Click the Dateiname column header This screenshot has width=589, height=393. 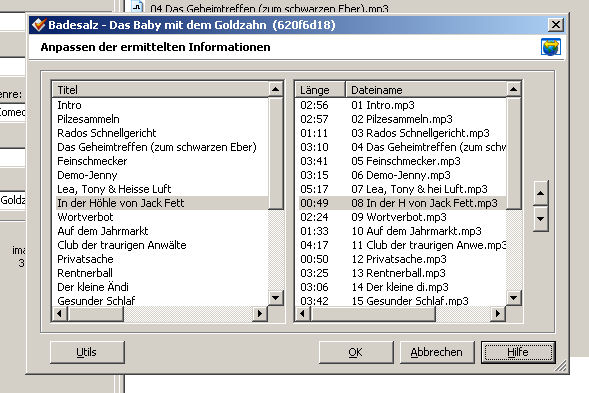426,90
